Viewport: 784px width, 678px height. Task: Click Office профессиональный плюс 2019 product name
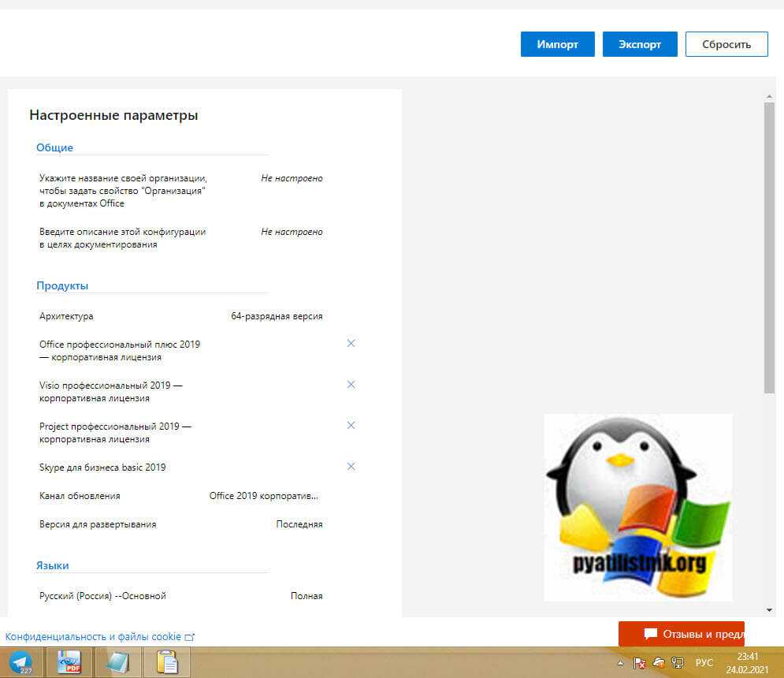coord(120,351)
